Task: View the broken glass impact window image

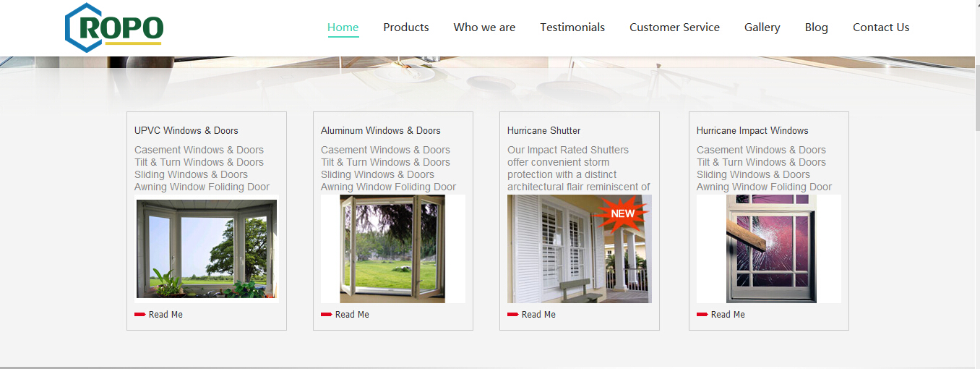Action: click(769, 249)
